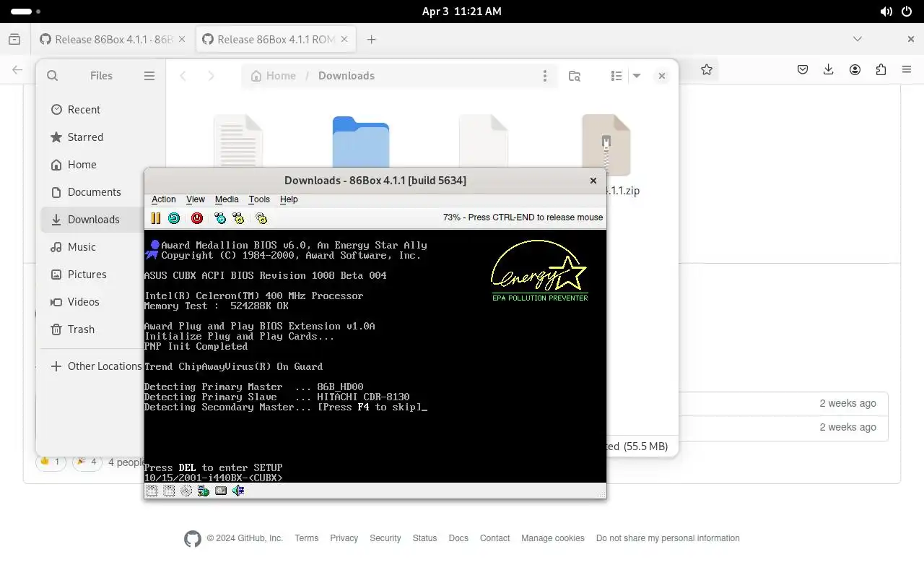
Task: Open Firefox View icon left of the tabs
Action: [14, 40]
